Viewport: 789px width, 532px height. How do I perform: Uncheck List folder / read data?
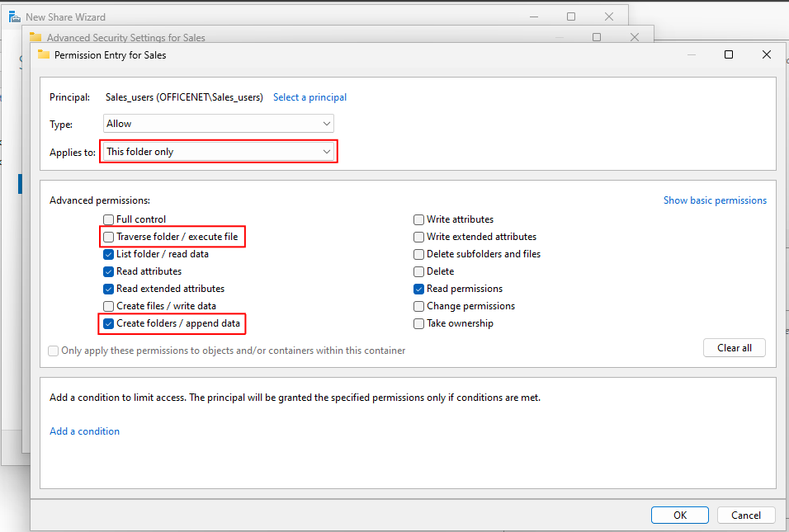point(108,254)
